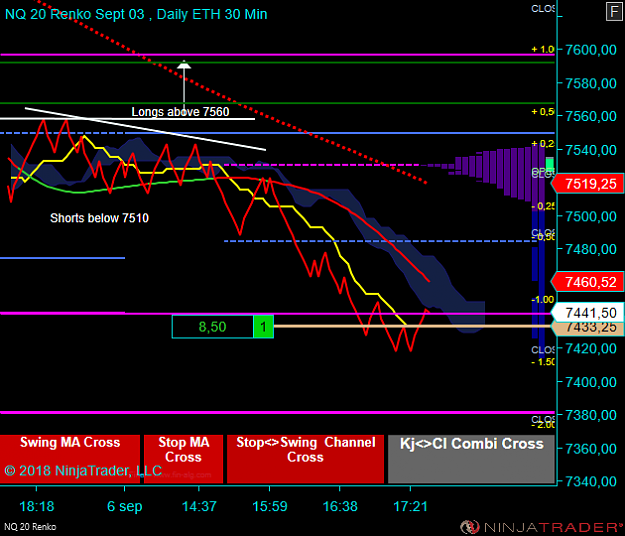This screenshot has width=625, height=536.
Task: Click the 'Longs above 7560' annotation
Action: [x=180, y=112]
